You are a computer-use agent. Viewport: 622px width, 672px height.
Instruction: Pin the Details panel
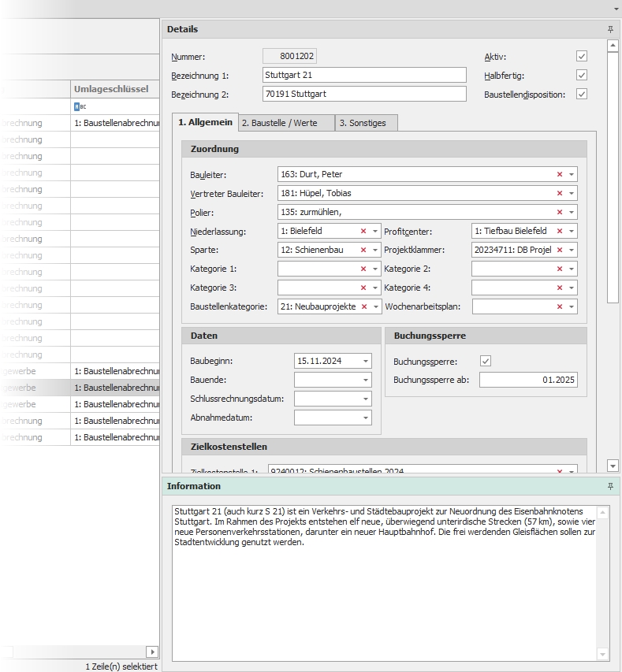pos(610,29)
